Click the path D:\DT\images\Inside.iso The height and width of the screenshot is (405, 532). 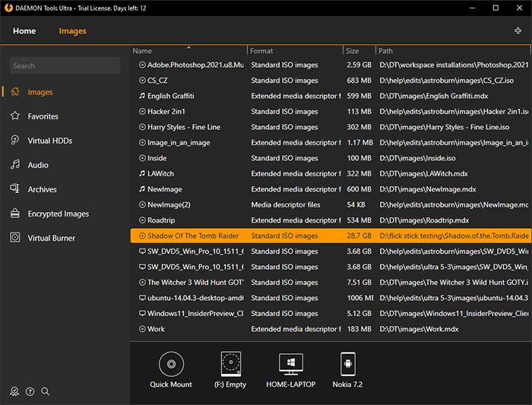point(417,158)
